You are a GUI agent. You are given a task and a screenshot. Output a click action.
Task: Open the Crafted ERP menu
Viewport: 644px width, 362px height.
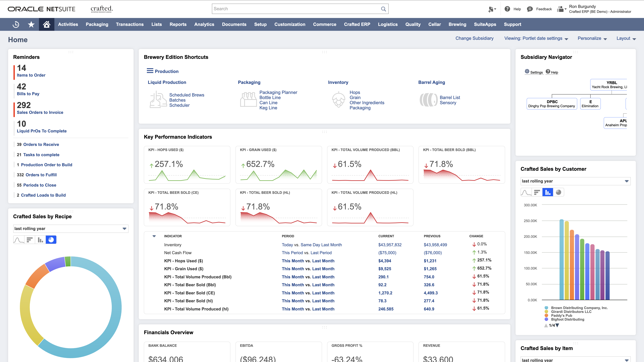click(x=357, y=24)
